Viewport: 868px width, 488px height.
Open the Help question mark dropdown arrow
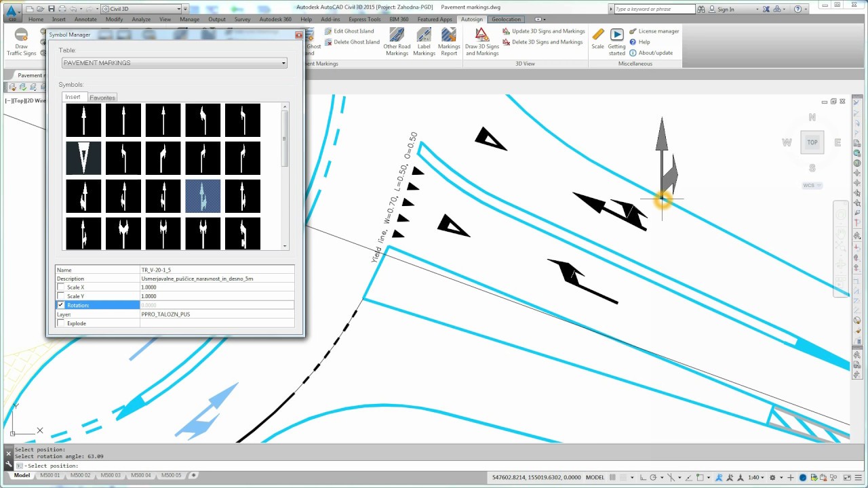[x=806, y=9]
